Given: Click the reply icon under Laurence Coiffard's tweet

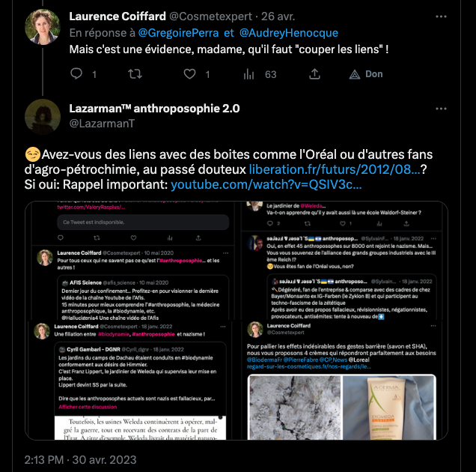Looking at the screenshot, I should click(x=76, y=74).
